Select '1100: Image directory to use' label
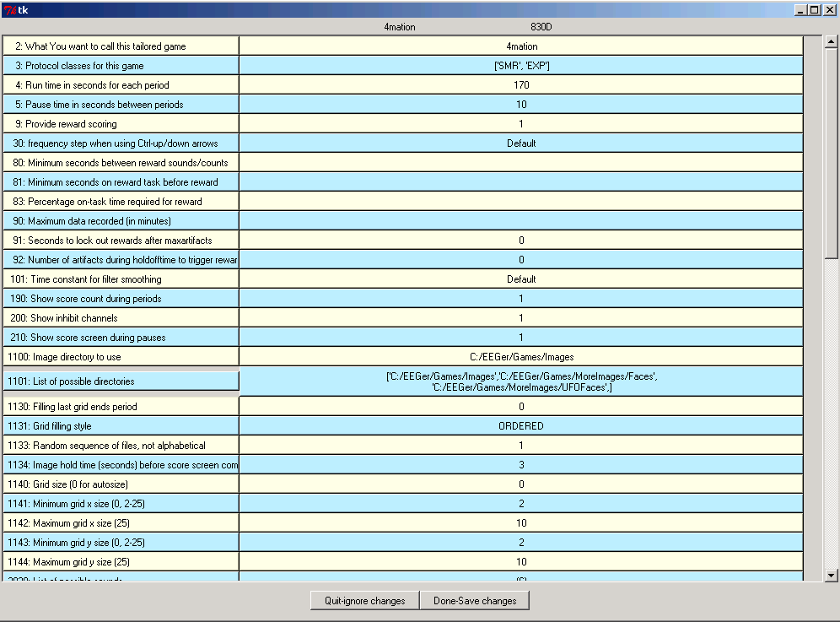The image size is (840, 622). [x=121, y=357]
